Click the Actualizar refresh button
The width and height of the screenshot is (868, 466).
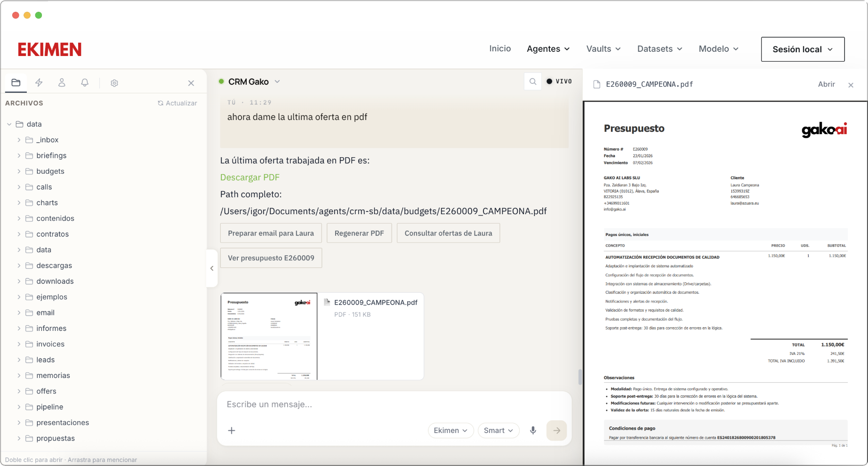point(177,103)
